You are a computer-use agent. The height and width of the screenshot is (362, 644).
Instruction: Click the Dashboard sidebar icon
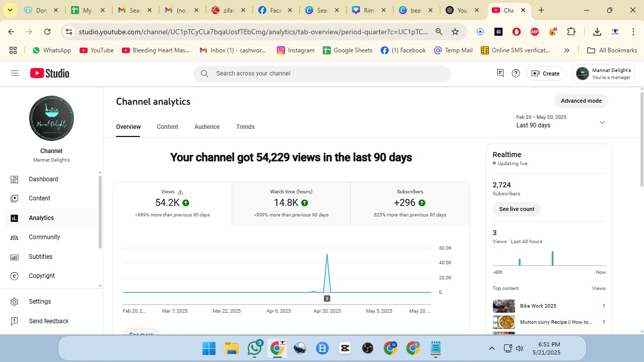[x=15, y=179]
